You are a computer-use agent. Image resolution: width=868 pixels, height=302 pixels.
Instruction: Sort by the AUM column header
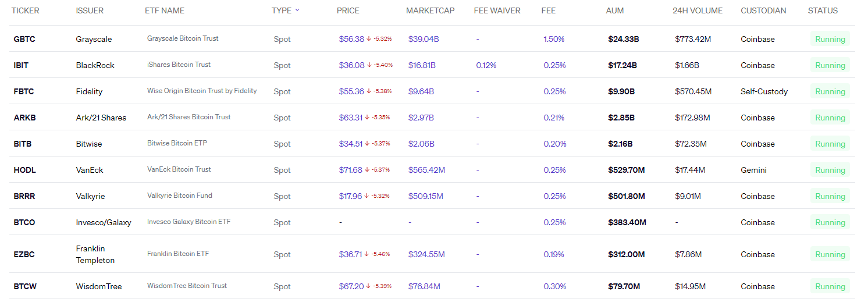[615, 10]
